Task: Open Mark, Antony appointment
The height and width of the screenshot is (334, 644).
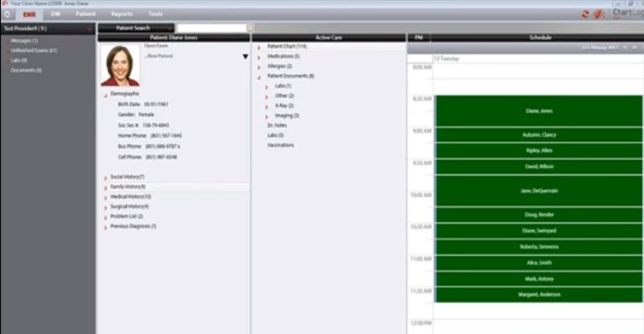Action: pos(539,278)
